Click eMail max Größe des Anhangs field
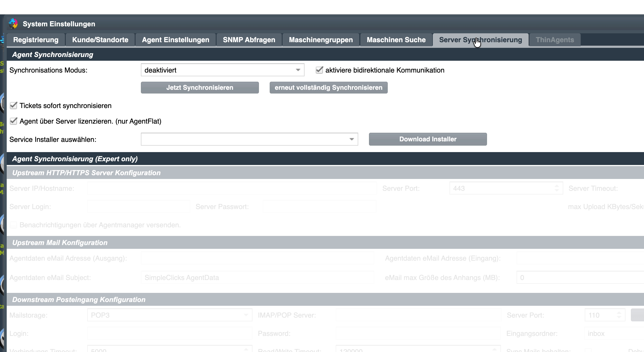Image resolution: width=644 pixels, height=352 pixels. coord(580,278)
